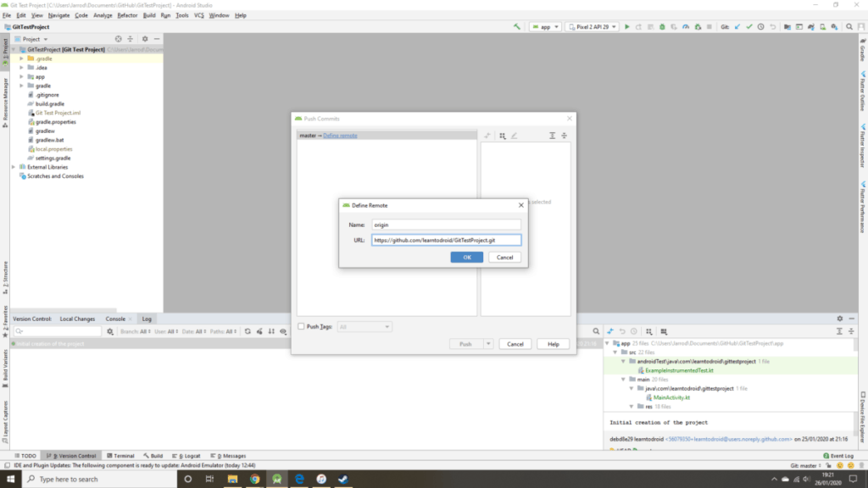Enable the Push Tags checkbox

(301, 326)
